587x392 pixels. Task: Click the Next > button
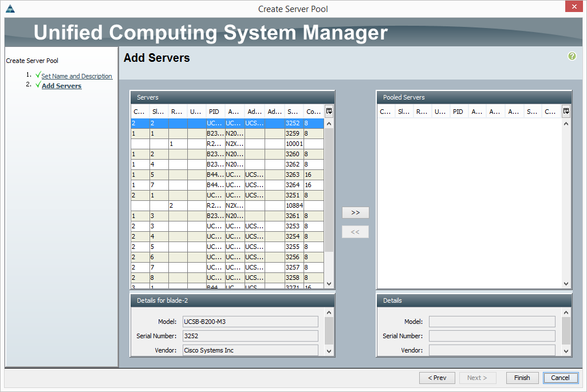click(477, 378)
